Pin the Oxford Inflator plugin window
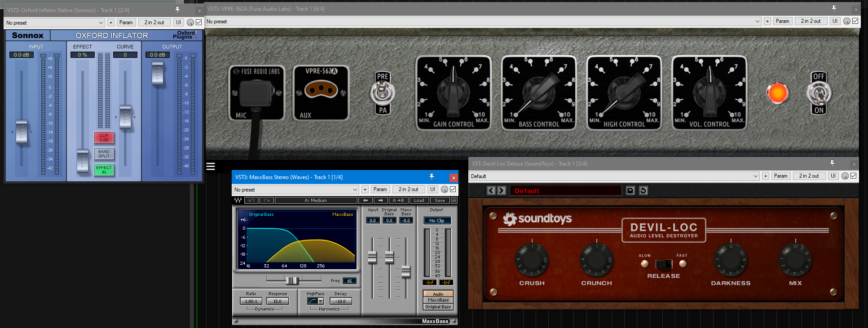 coord(178,9)
